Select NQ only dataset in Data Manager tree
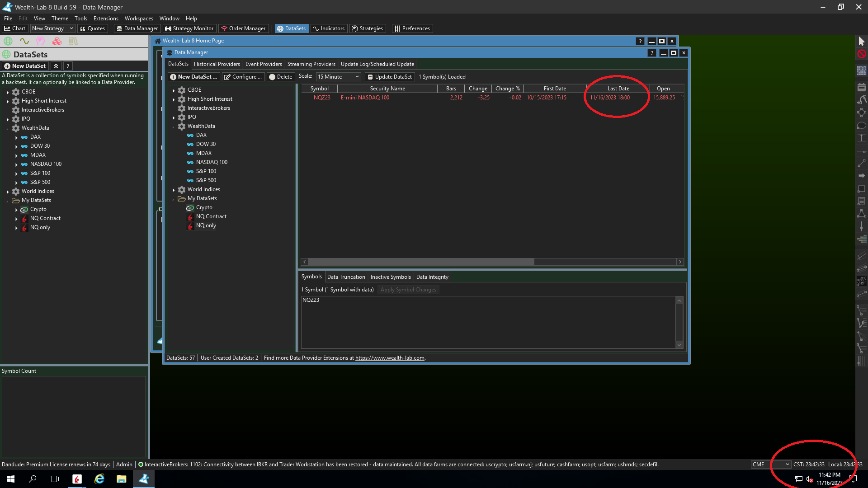The width and height of the screenshot is (868, 488). 206,225
